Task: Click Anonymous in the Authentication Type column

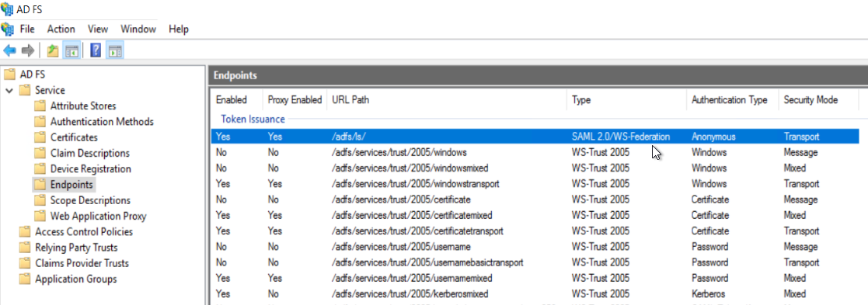Action: (x=713, y=137)
